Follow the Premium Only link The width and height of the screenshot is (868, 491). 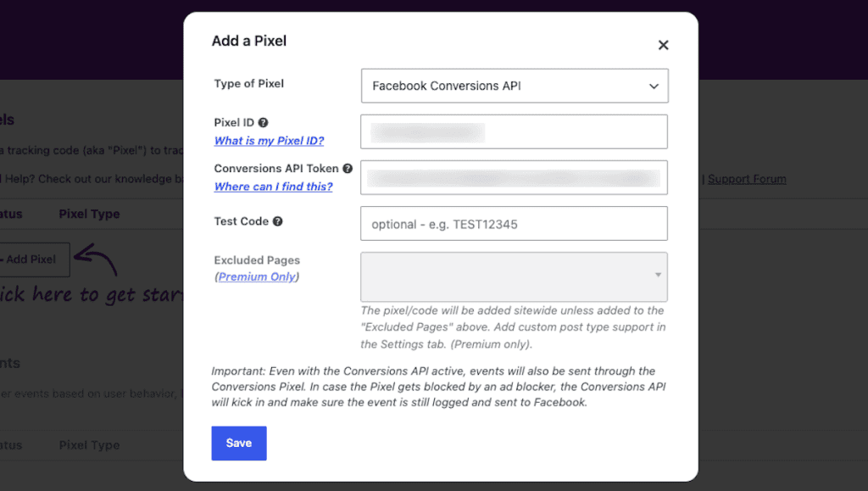point(257,276)
